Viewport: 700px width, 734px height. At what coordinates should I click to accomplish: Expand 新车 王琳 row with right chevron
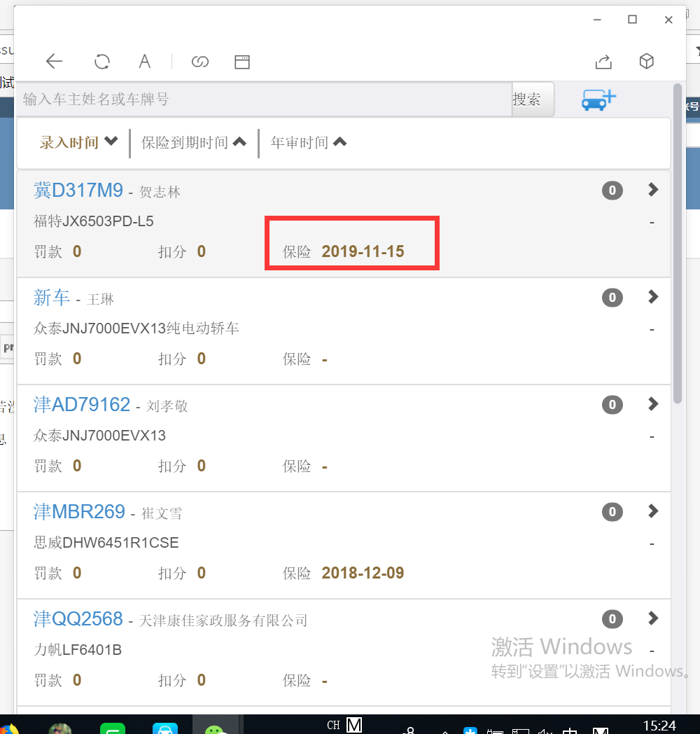click(653, 297)
